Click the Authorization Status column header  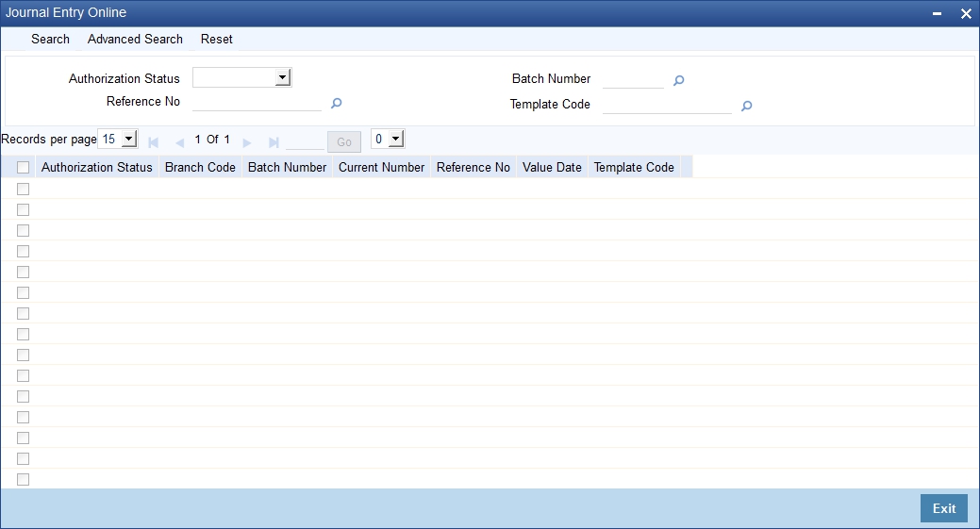pyautogui.click(x=97, y=168)
